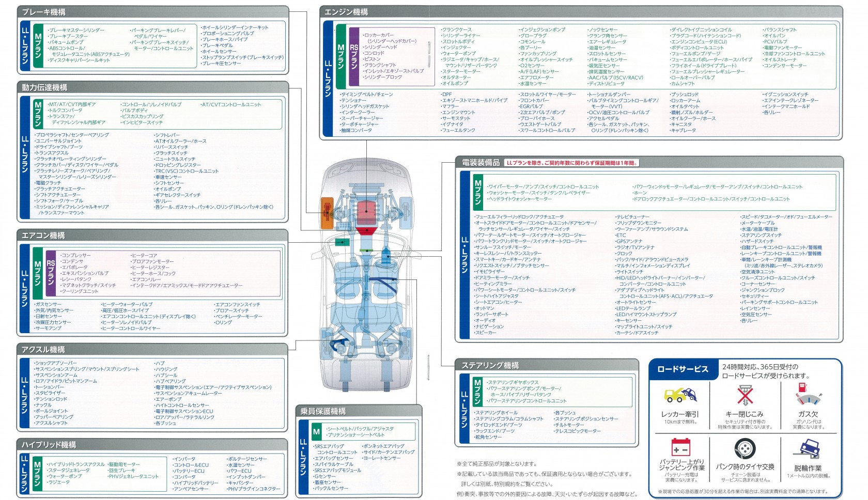Click the イグニッションスイッチ entry
Viewport: 868px width, 500px height.
pyautogui.click(x=785, y=95)
